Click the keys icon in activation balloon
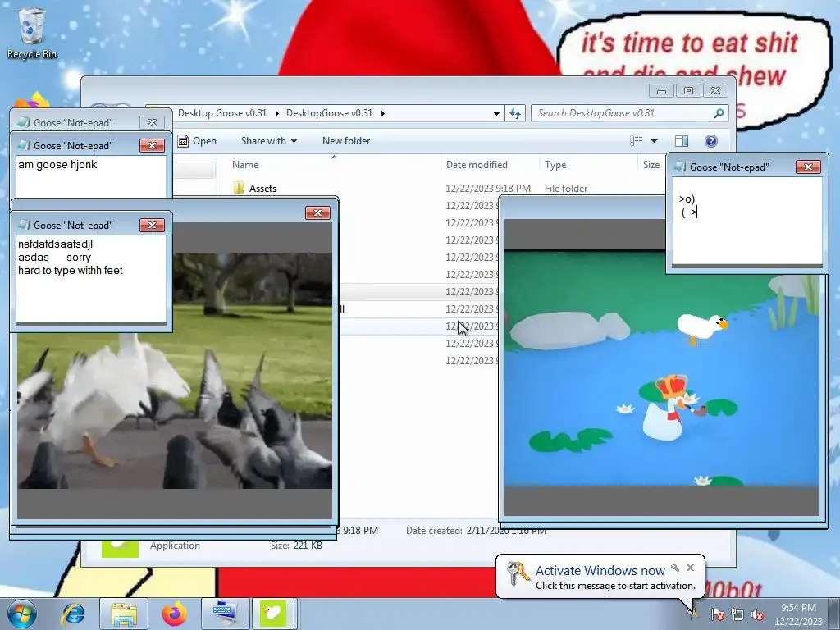 [x=518, y=574]
